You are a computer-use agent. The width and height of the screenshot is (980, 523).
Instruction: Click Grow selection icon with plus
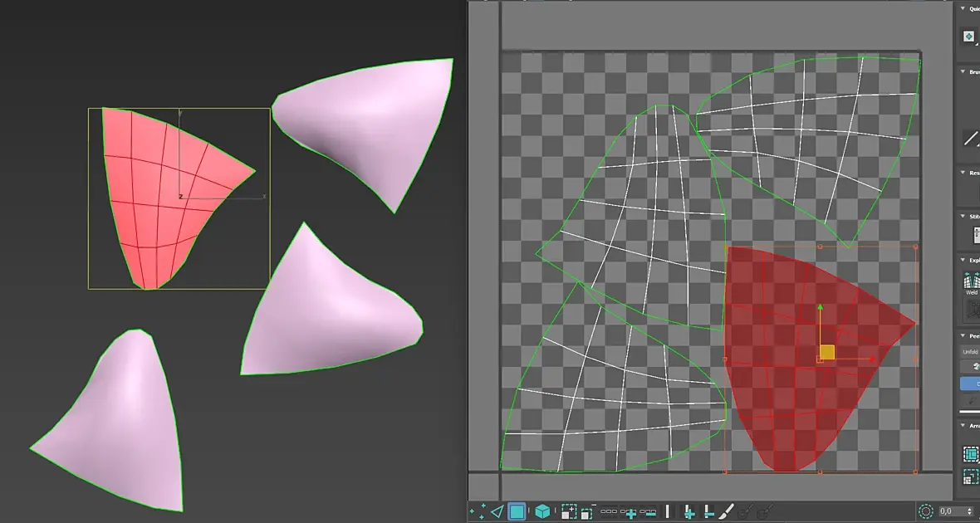tap(569, 511)
